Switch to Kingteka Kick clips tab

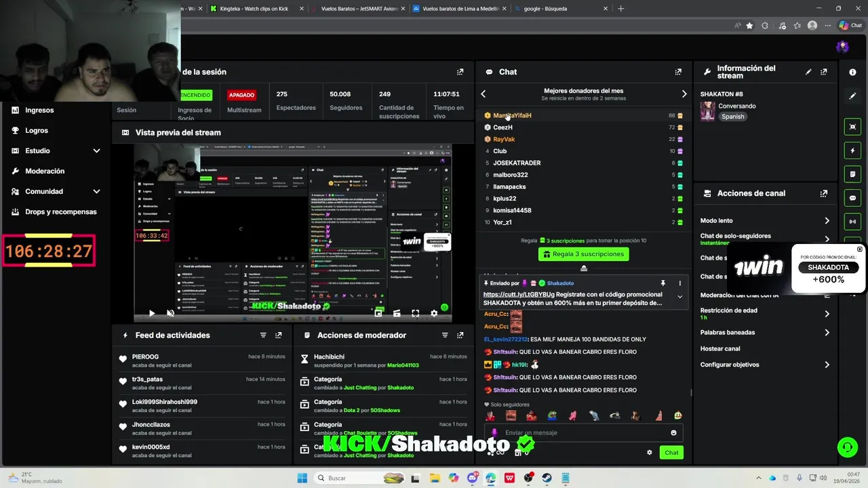pyautogui.click(x=256, y=9)
